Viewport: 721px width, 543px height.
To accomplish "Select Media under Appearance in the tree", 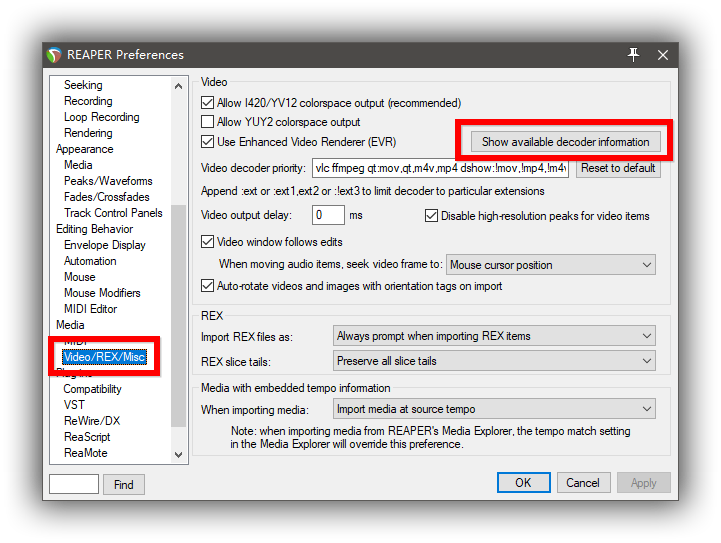I will pos(78,165).
